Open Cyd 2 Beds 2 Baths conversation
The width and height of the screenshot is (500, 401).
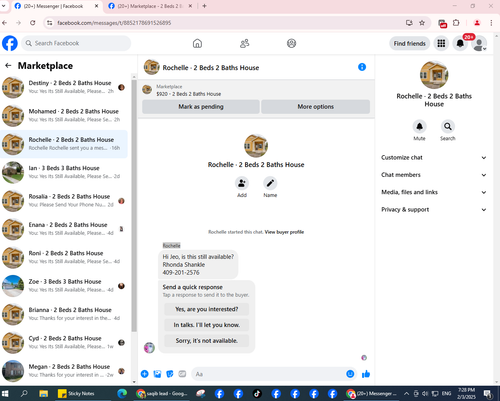pyautogui.click(x=64, y=342)
